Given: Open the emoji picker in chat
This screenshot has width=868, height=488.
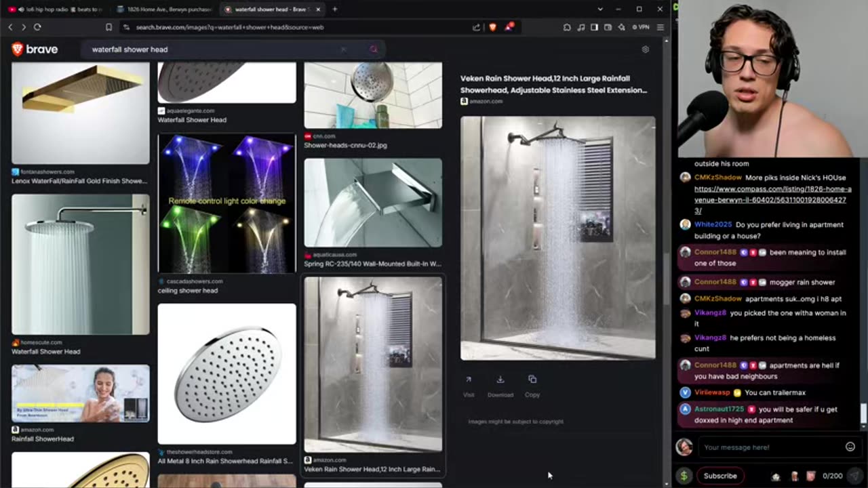Looking at the screenshot, I should pyautogui.click(x=850, y=447).
